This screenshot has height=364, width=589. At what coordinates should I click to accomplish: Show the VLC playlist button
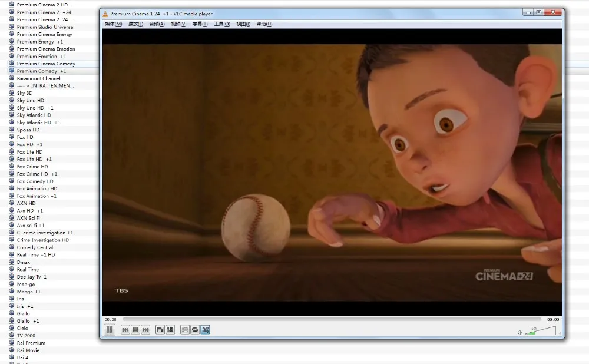(185, 330)
